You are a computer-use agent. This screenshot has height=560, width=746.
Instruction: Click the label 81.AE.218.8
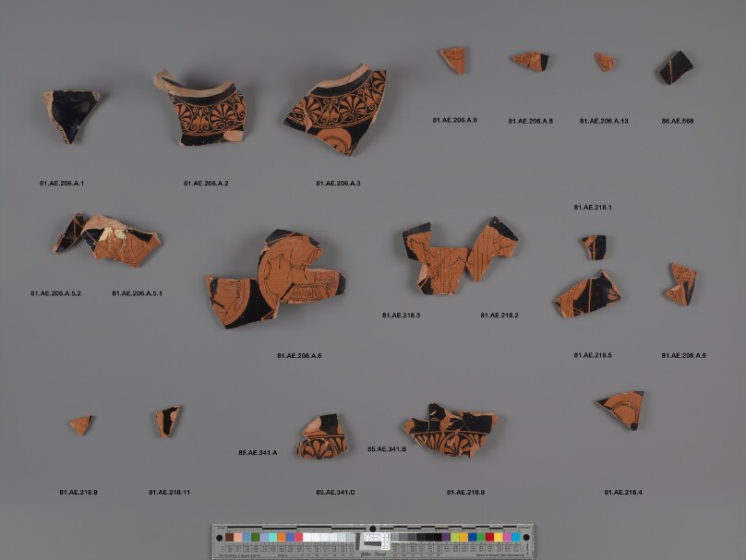tap(465, 492)
